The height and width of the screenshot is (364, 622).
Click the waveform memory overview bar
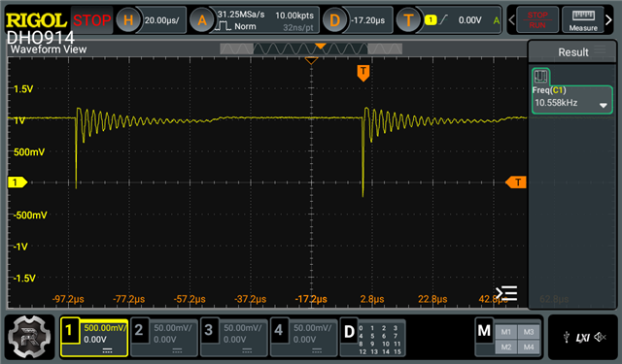click(x=311, y=50)
